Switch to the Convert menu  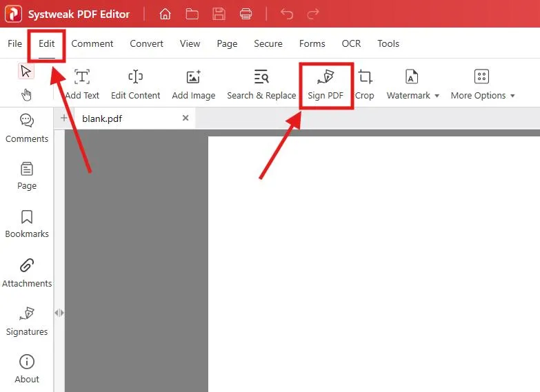[x=146, y=43]
